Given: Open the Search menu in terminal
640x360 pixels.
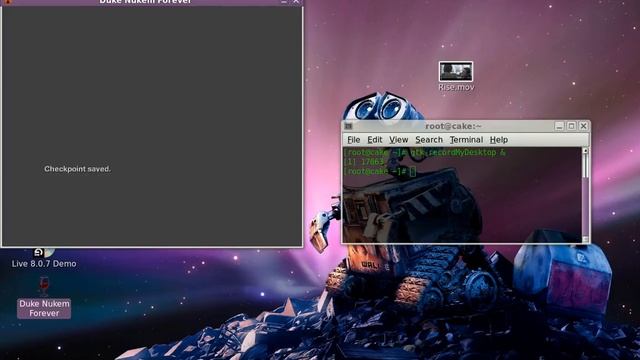Looking at the screenshot, I should pyautogui.click(x=429, y=140).
